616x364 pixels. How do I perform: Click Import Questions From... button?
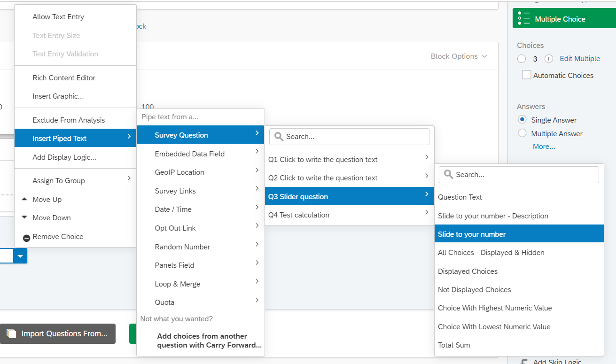(58, 333)
